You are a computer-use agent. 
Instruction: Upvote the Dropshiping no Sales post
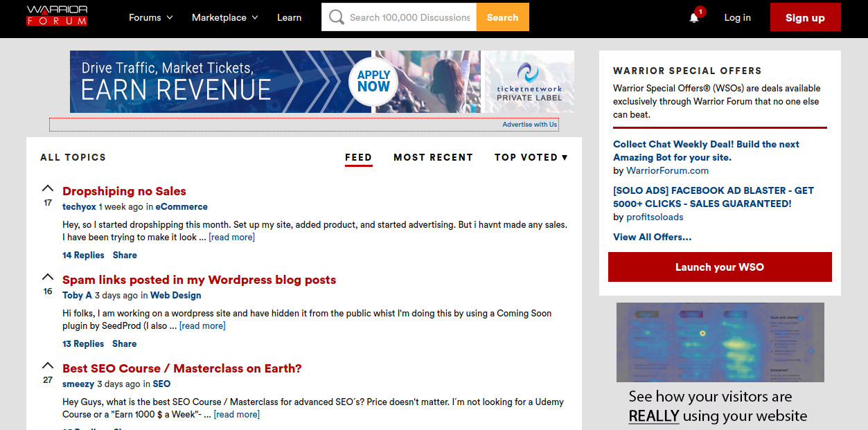48,188
